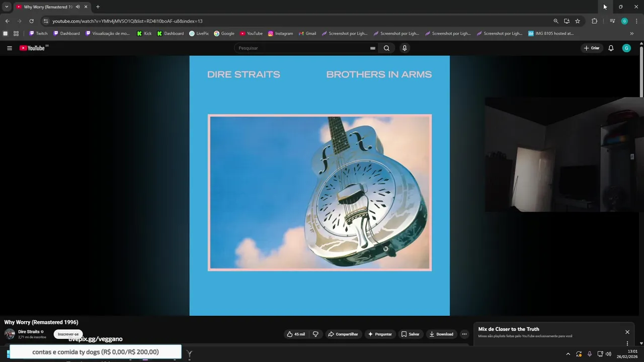This screenshot has height=362, width=644.
Task: Open the Dire Straits channel name link
Action: pos(29,332)
